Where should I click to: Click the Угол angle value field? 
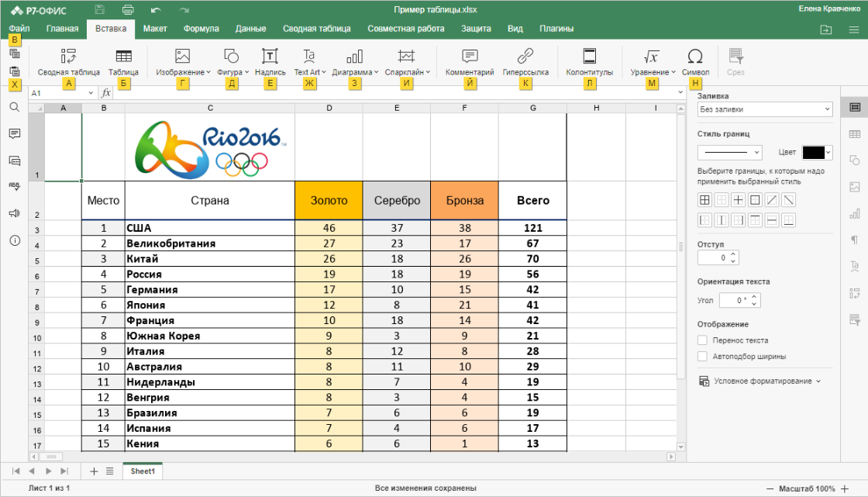click(740, 300)
